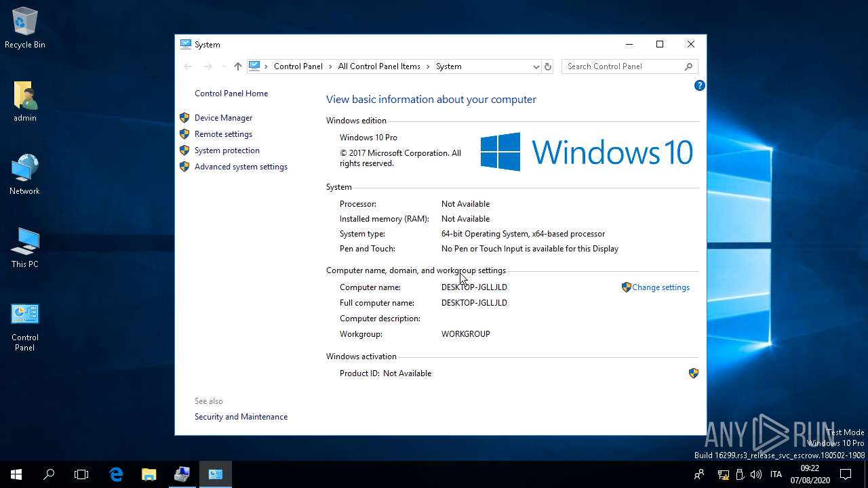Open Recycle Bin desktop icon
This screenshot has width=868, height=488.
[x=25, y=28]
